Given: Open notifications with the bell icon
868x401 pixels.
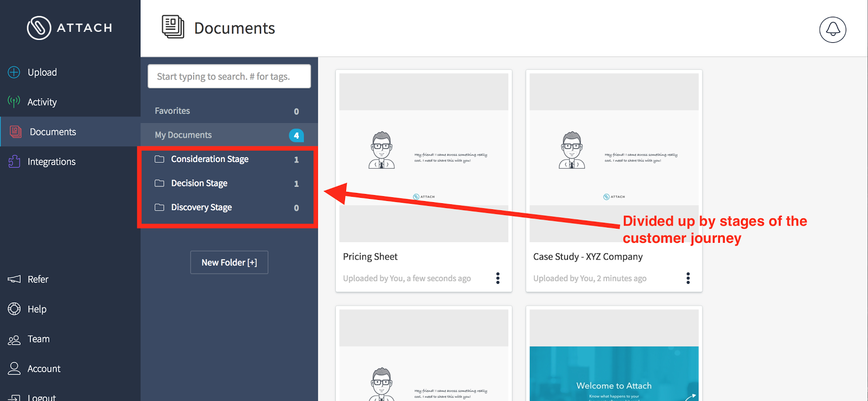Looking at the screenshot, I should [833, 29].
